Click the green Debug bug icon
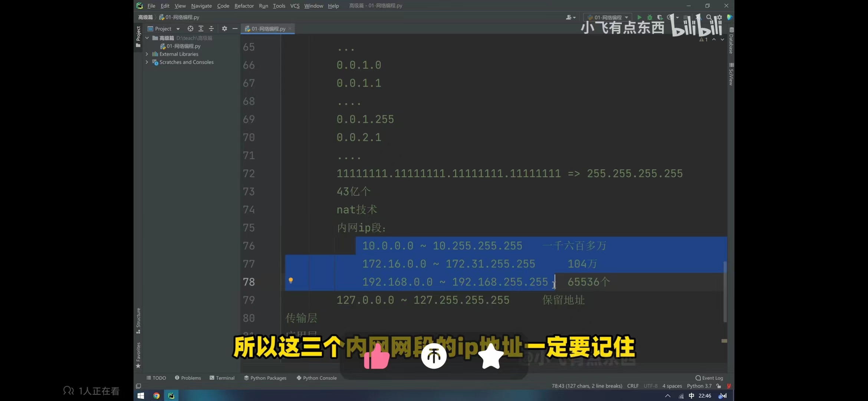Screen dimensions: 868x401 click(650, 17)
